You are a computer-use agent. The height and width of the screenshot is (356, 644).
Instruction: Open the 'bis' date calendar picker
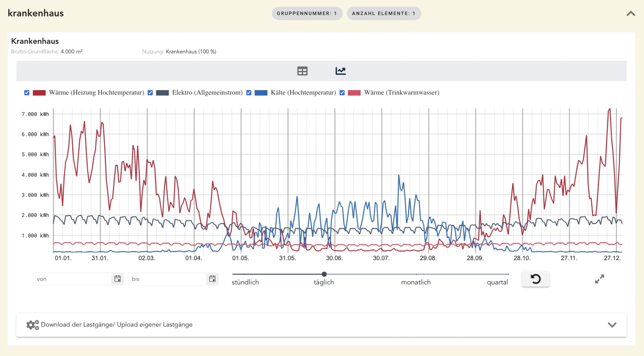[212, 279]
